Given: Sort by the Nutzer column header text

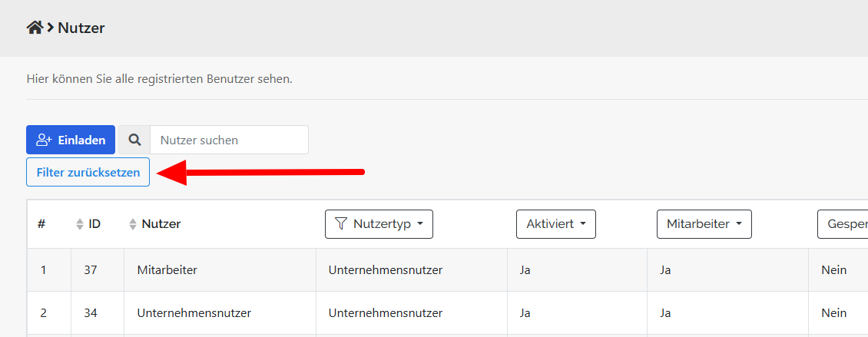Looking at the screenshot, I should pos(161,224).
